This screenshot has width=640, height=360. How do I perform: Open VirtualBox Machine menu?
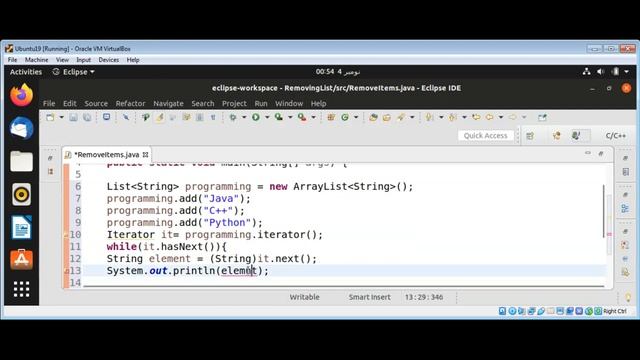point(36,60)
